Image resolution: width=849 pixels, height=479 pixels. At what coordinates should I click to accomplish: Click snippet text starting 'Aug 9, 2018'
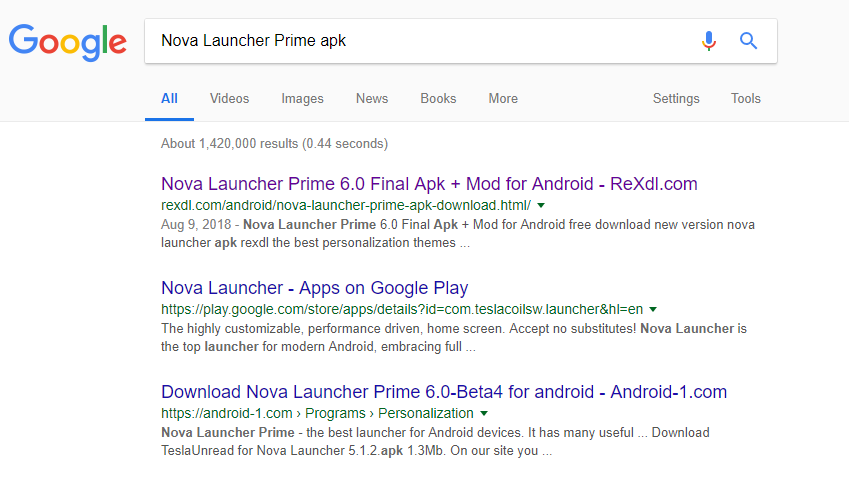pos(458,233)
